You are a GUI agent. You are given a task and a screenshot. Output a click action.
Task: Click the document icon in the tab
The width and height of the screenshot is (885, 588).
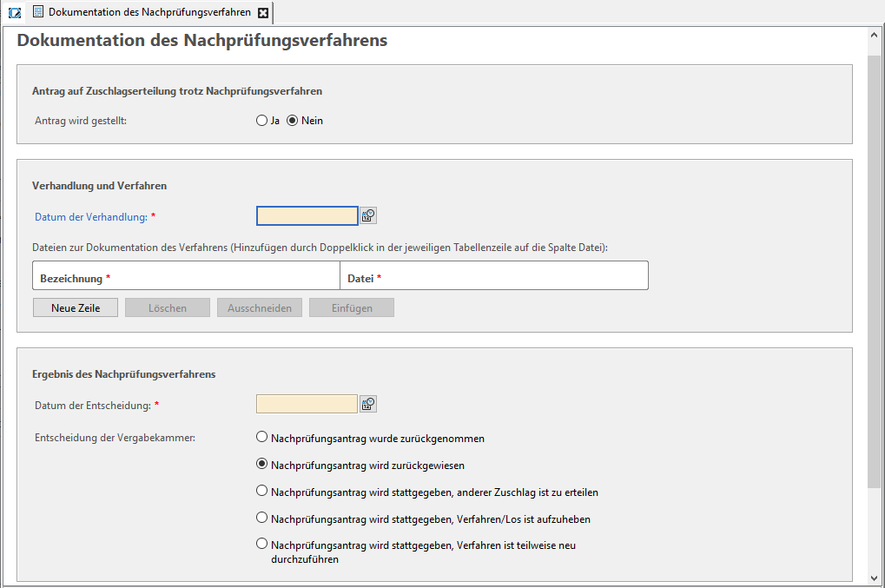coord(38,12)
